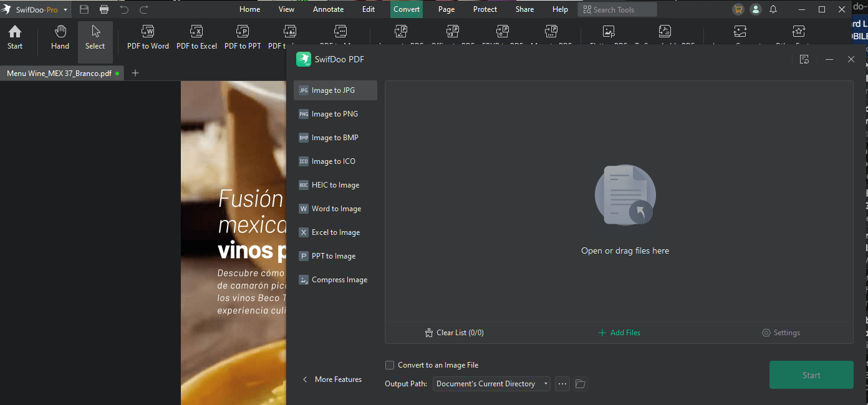Select the Hand tool

(60, 37)
